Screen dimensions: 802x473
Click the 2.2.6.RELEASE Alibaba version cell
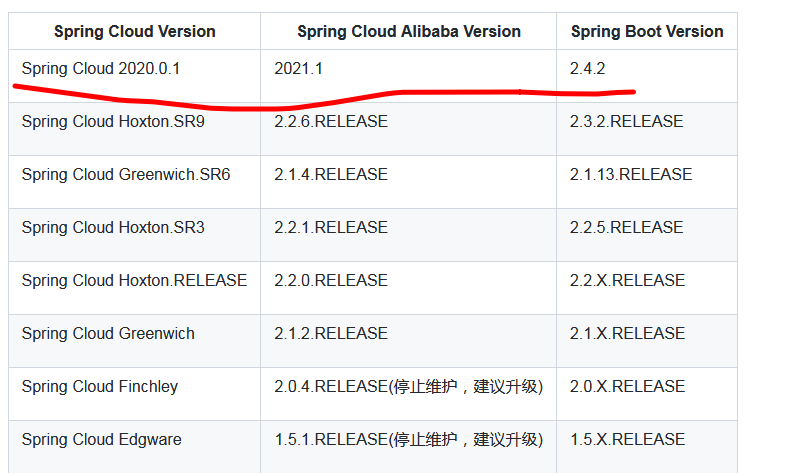click(x=330, y=122)
